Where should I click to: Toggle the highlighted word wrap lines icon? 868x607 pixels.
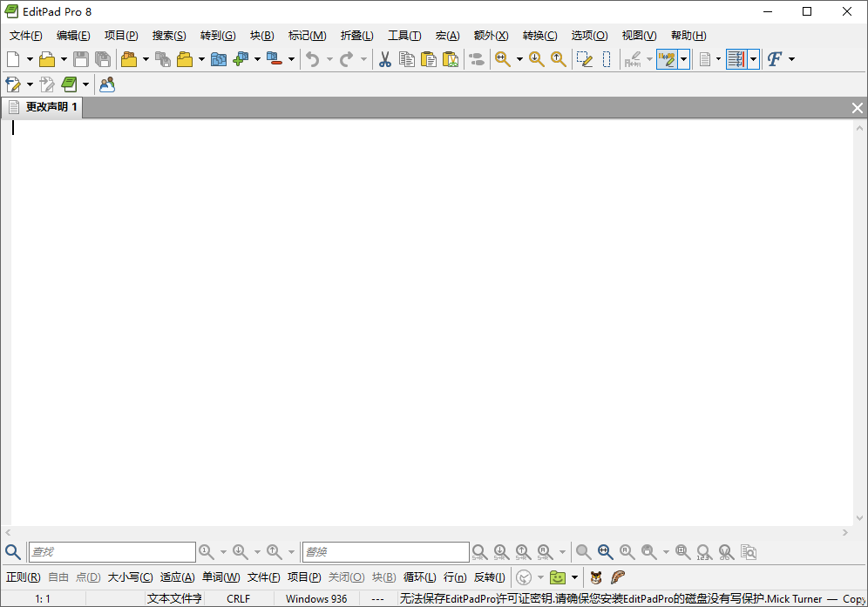pyautogui.click(x=736, y=59)
